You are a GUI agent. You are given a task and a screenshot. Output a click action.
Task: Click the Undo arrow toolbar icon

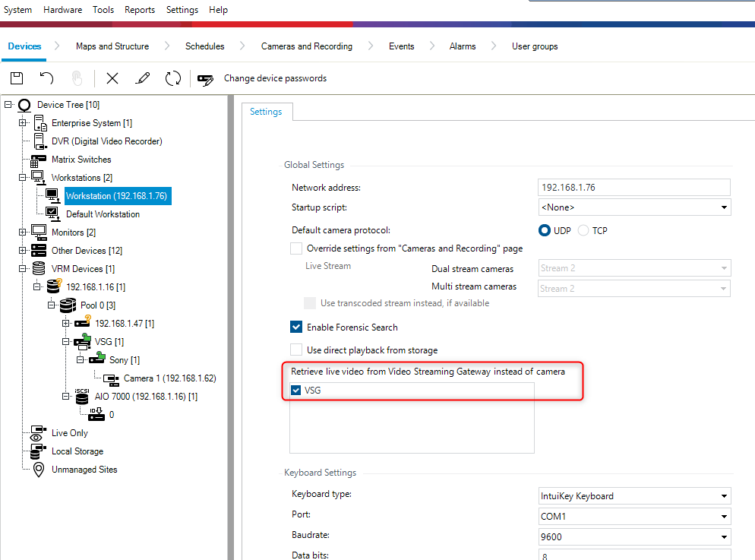point(47,78)
